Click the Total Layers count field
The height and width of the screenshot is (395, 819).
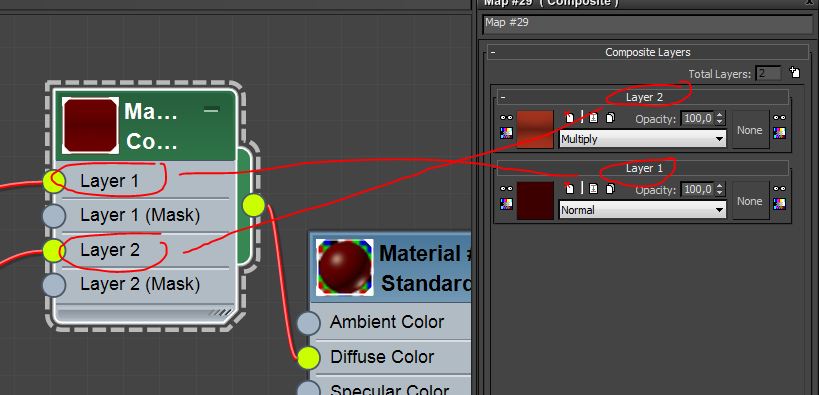[768, 74]
